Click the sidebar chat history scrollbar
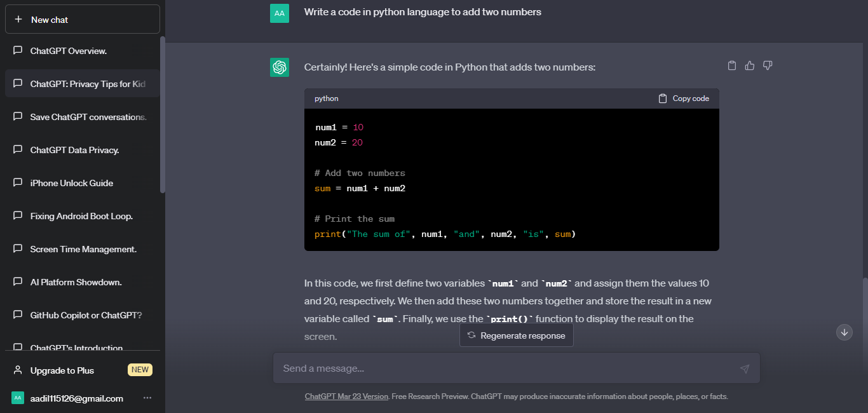Screen dimensions: 868x413 162,114
